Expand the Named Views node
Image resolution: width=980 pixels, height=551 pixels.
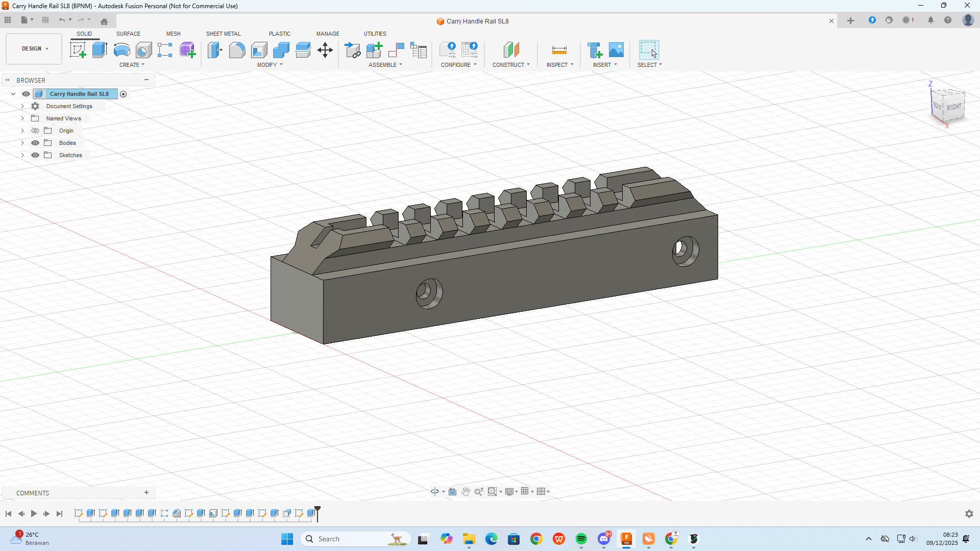point(22,118)
